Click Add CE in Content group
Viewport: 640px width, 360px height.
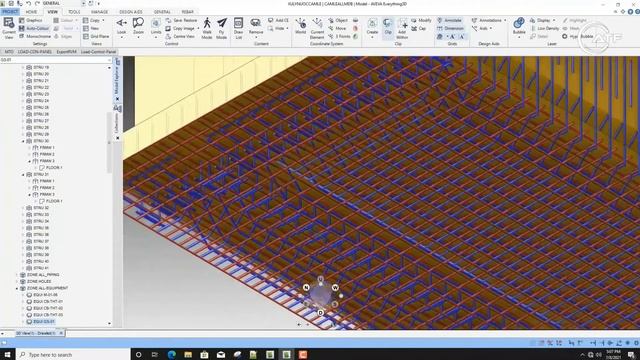click(x=278, y=20)
